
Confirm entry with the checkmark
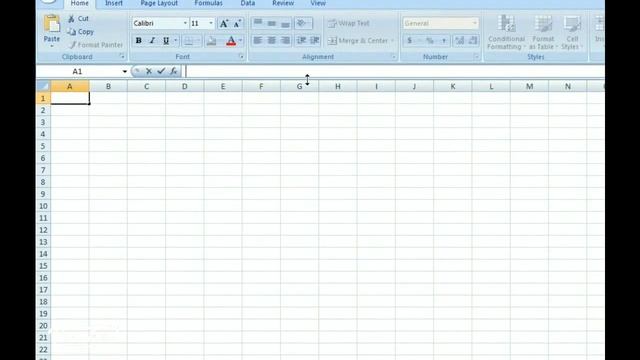click(x=161, y=71)
